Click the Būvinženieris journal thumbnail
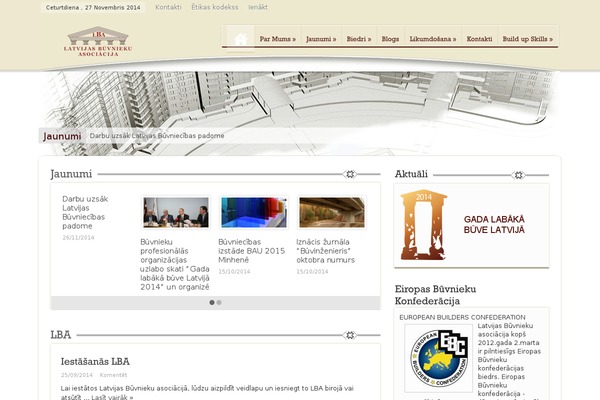 click(x=332, y=212)
